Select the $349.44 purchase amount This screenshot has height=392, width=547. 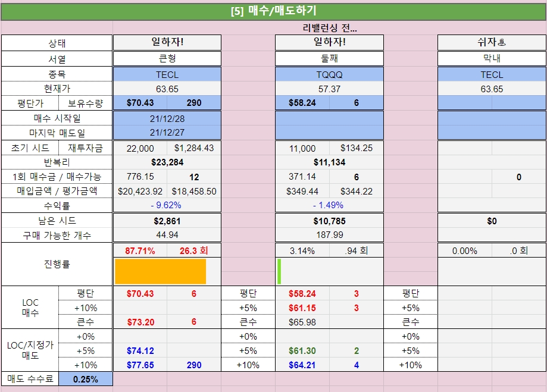click(x=302, y=191)
